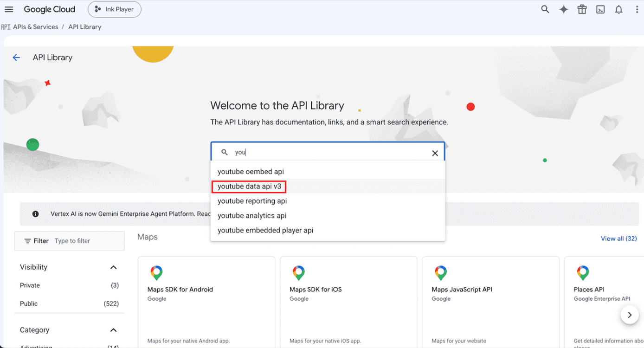Click the API Library breadcrumb
644x348 pixels.
click(x=85, y=27)
